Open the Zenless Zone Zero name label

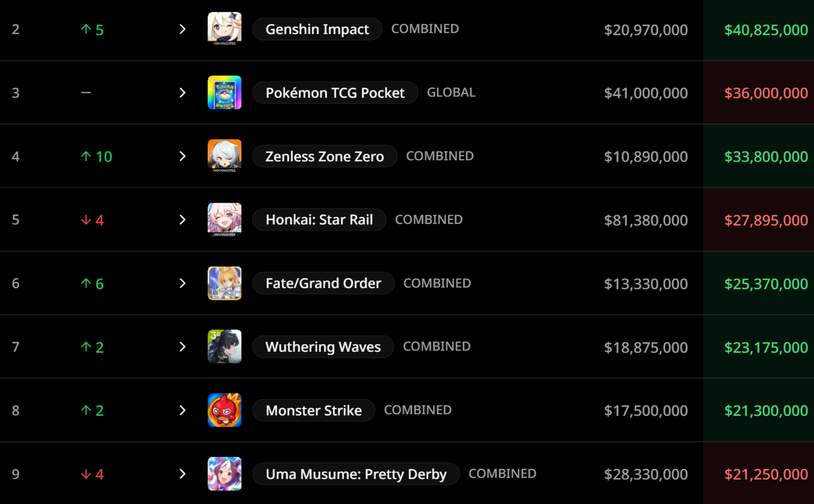(324, 156)
